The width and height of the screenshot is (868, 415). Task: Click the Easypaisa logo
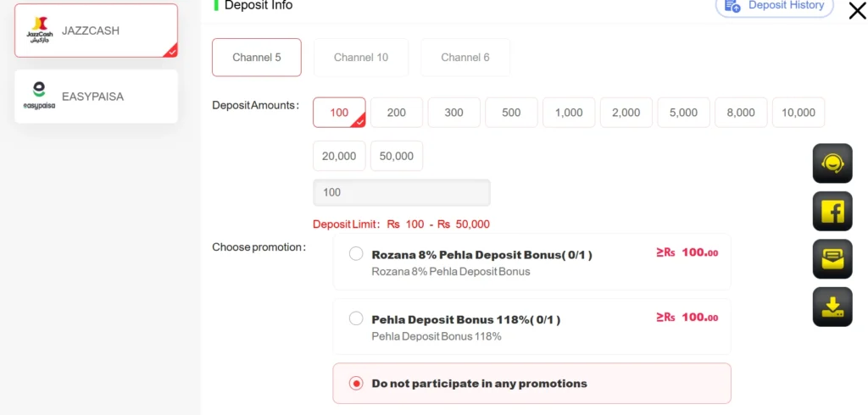[39, 97]
